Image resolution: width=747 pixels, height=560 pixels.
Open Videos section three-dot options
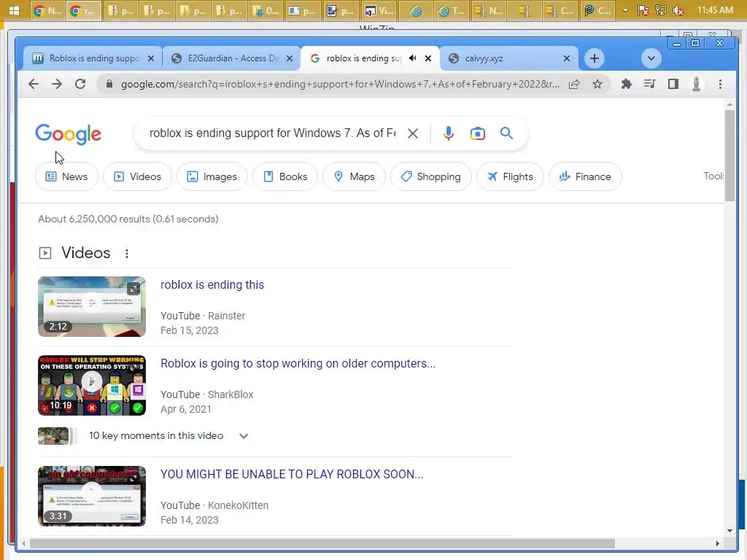pyautogui.click(x=127, y=253)
